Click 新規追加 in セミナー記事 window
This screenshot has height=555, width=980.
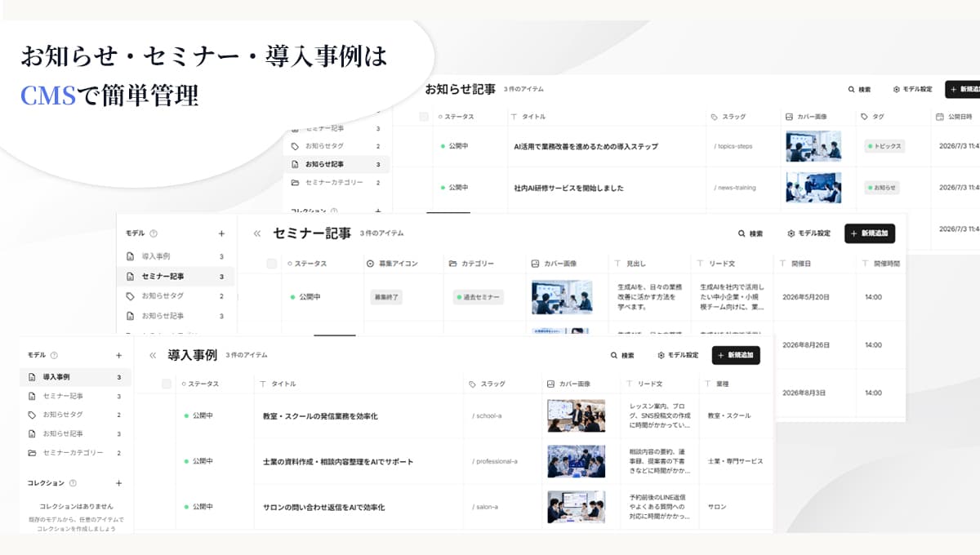870,233
